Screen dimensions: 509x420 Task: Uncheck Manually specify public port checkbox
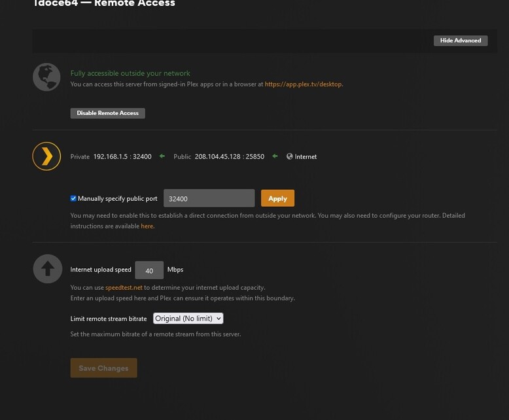pos(73,198)
